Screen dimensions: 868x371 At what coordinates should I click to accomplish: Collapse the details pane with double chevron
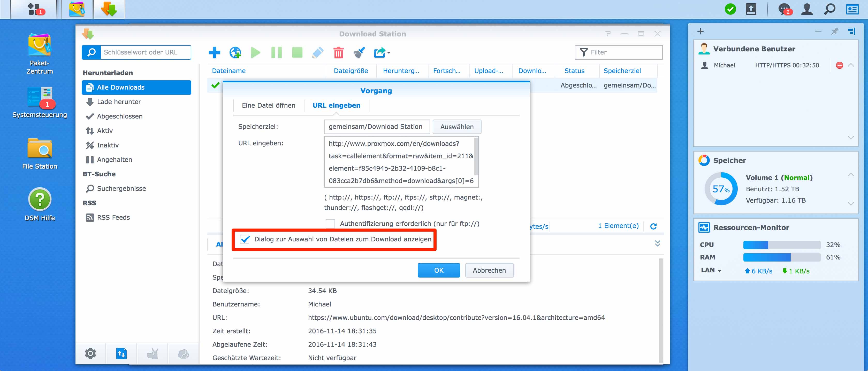click(x=657, y=243)
